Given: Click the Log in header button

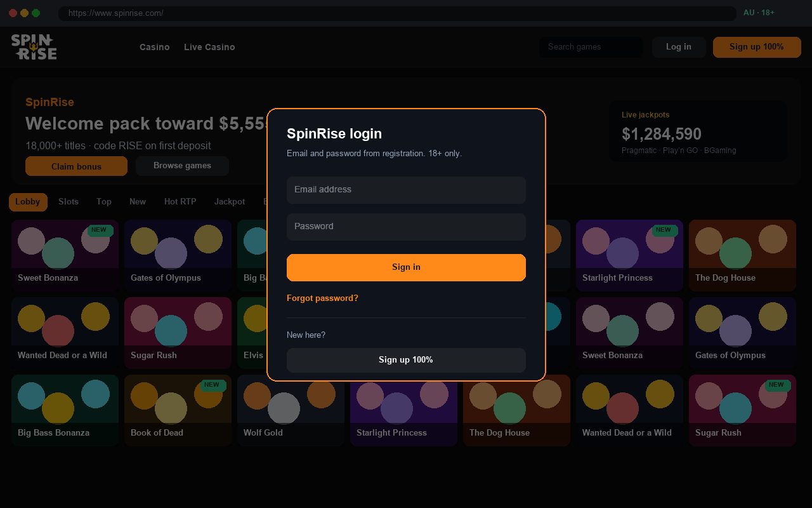Looking at the screenshot, I should click(679, 47).
